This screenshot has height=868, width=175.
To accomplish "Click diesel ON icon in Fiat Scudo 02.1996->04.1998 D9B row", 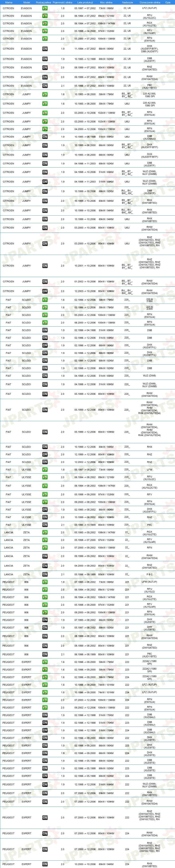I will pos(45,330).
